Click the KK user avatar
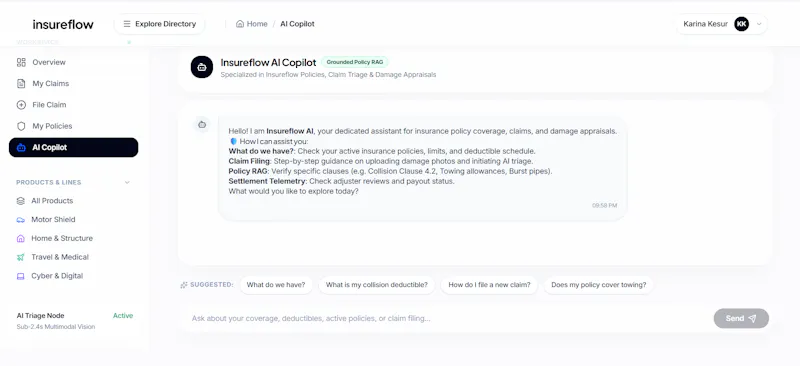Viewport: 800px width, 366px height. click(x=741, y=24)
